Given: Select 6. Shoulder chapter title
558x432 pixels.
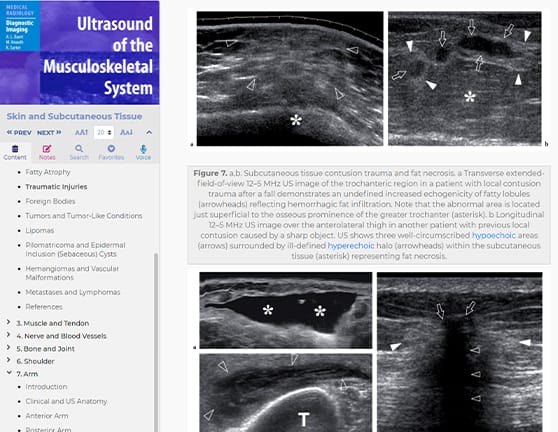Looking at the screenshot, I should tap(35, 361).
